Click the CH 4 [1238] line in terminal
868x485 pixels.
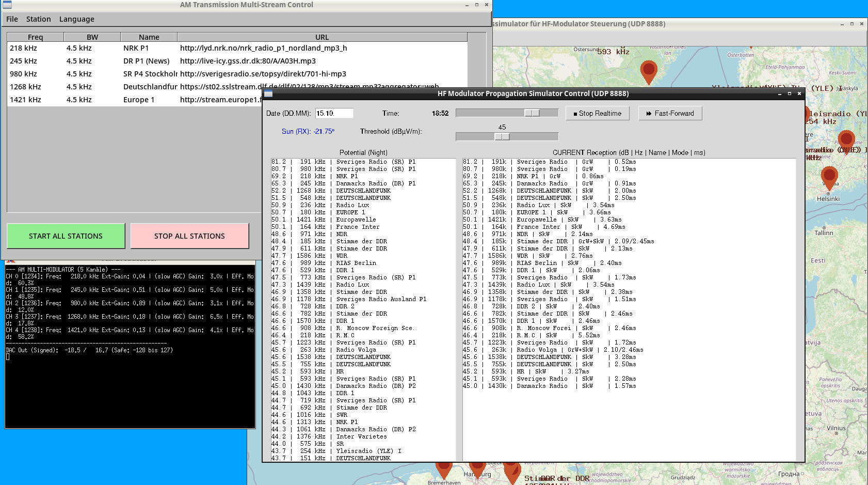pyautogui.click(x=130, y=330)
